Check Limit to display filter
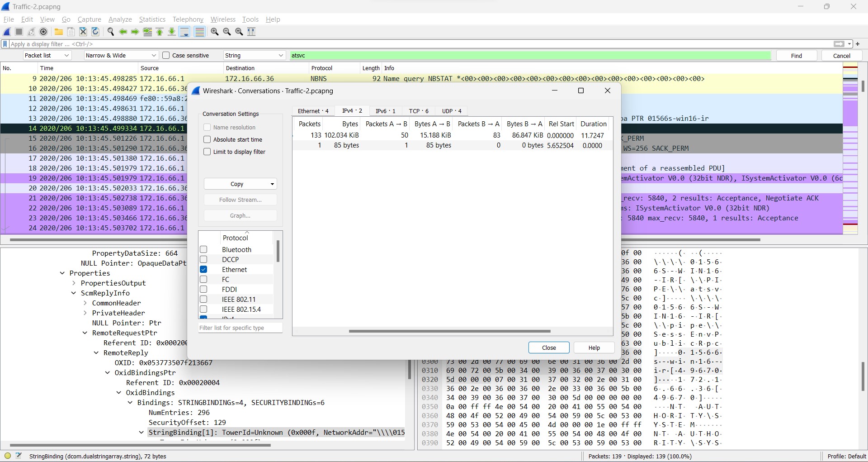 point(207,152)
